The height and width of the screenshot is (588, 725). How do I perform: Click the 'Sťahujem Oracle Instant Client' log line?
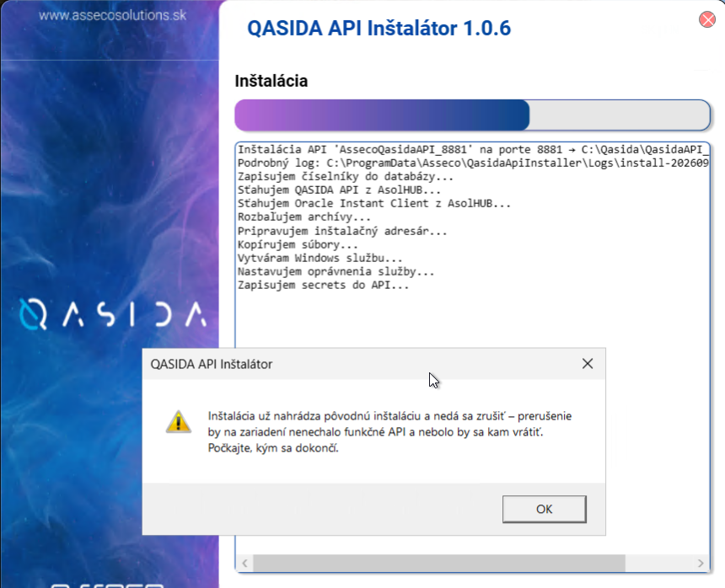tap(374, 203)
